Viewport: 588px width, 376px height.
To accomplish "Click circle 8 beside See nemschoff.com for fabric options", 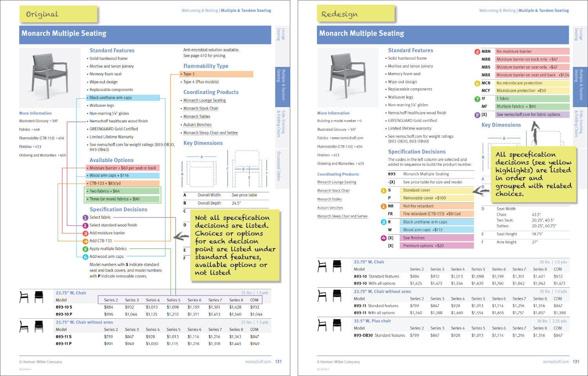I will tap(477, 115).
